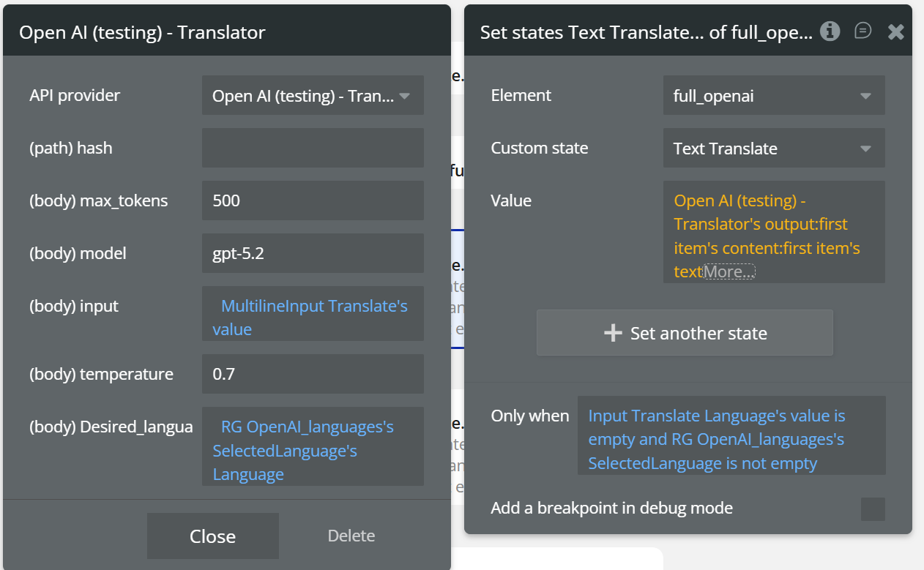Viewport: 924px width, 570px height.
Task: Edit the temperature field value 0.7
Action: tap(313, 374)
